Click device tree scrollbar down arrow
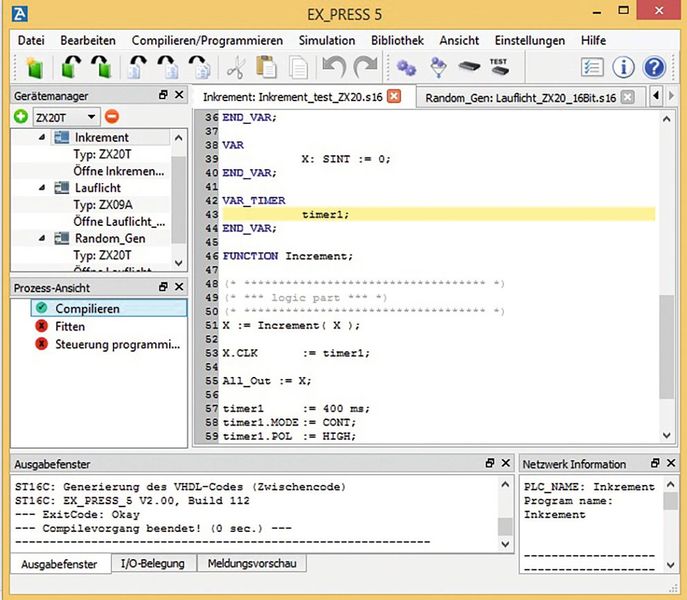The height and width of the screenshot is (600, 687). point(178,263)
